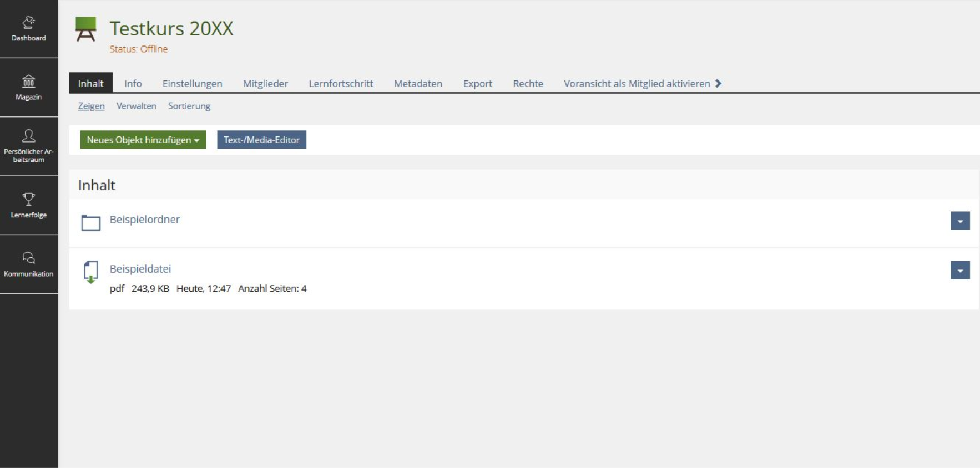The image size is (980, 468).
Task: Click the pdf file type label
Action: (x=117, y=288)
